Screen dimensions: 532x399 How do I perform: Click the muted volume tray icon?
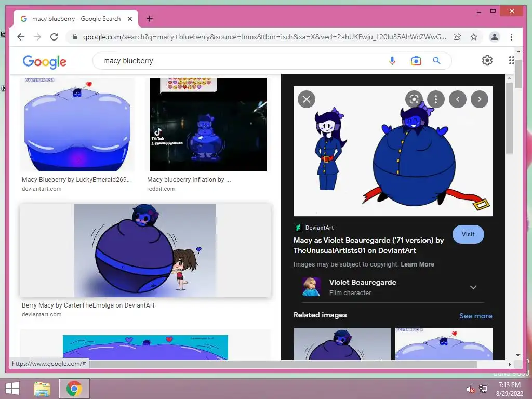(470, 389)
